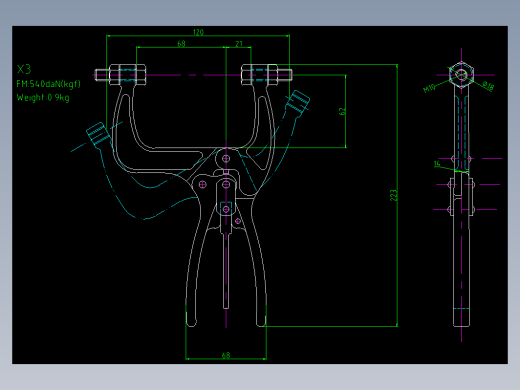
Task: Click the small magenta pin on right handle
Action: point(238,221)
